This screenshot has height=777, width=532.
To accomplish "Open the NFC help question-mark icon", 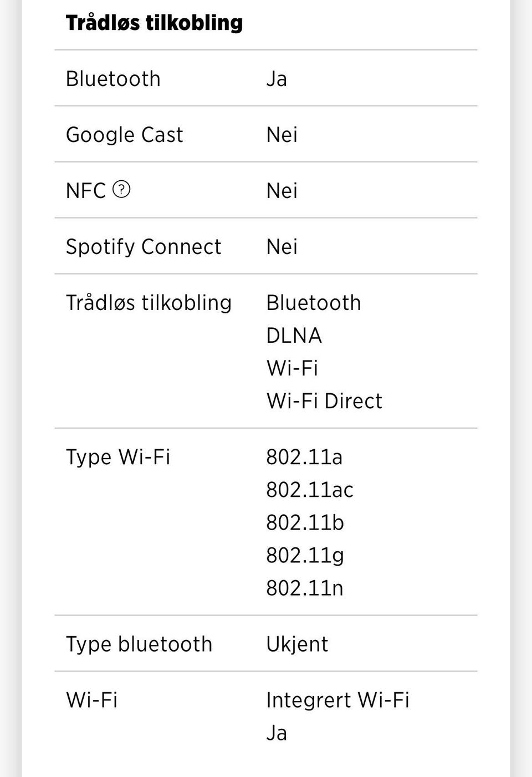I will pyautogui.click(x=121, y=190).
